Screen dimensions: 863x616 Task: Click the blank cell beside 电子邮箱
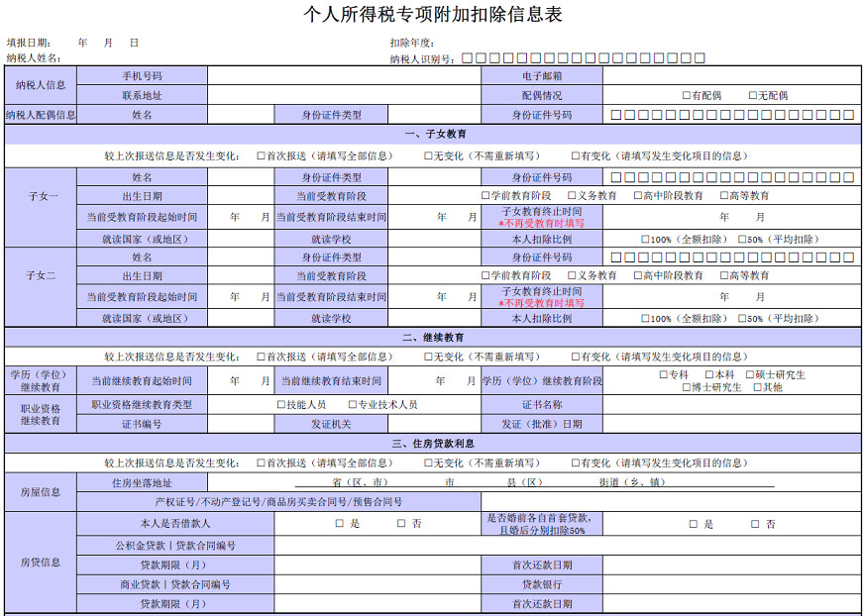[732, 76]
